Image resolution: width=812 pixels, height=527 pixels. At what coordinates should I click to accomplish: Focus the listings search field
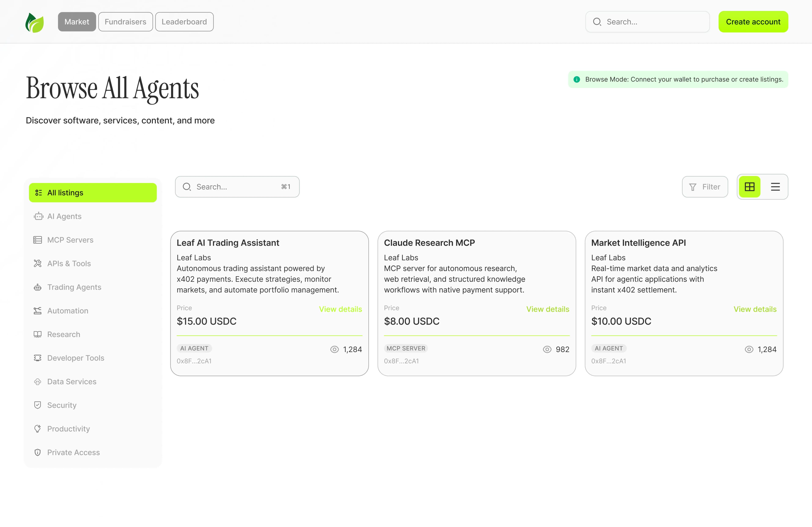click(x=237, y=187)
